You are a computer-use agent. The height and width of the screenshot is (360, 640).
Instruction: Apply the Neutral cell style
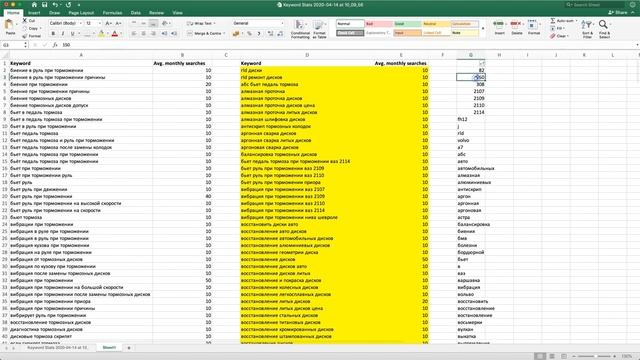click(x=436, y=24)
